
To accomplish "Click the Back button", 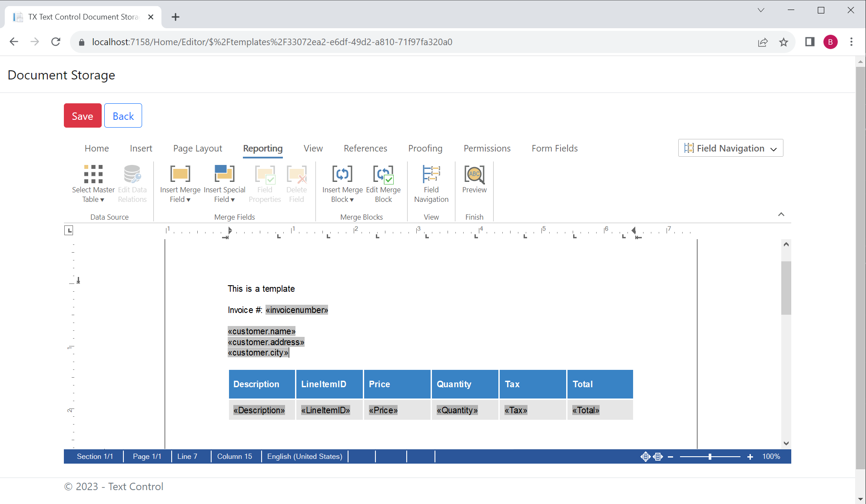I will point(123,115).
